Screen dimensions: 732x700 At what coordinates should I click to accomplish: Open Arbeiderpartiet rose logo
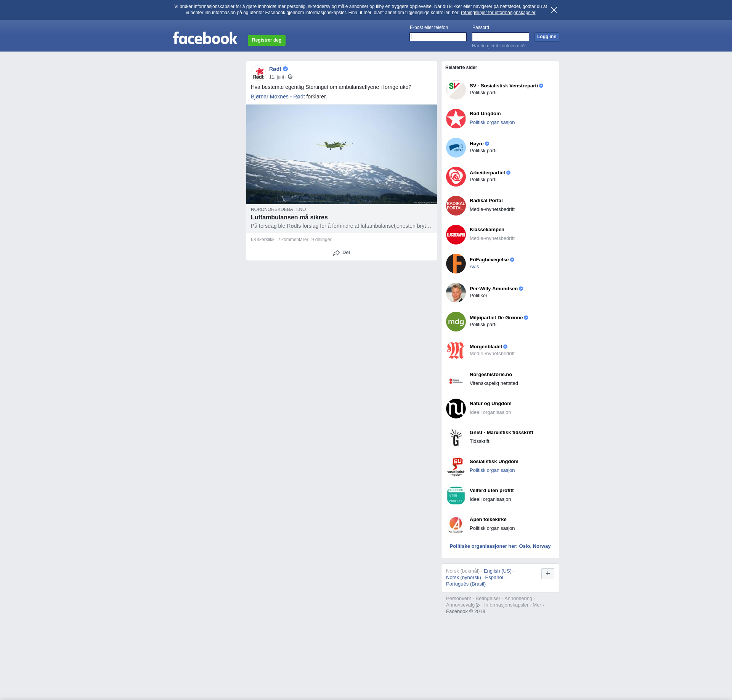coord(456,177)
